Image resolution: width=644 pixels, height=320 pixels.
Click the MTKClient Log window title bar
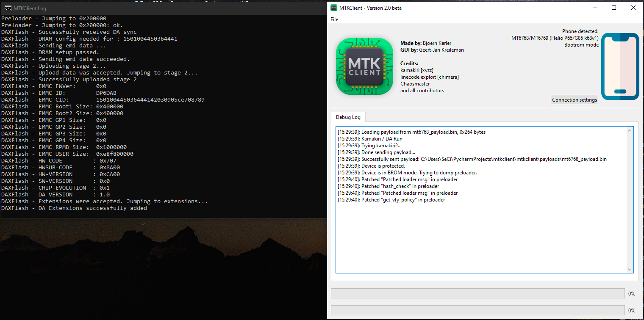[x=169, y=8]
